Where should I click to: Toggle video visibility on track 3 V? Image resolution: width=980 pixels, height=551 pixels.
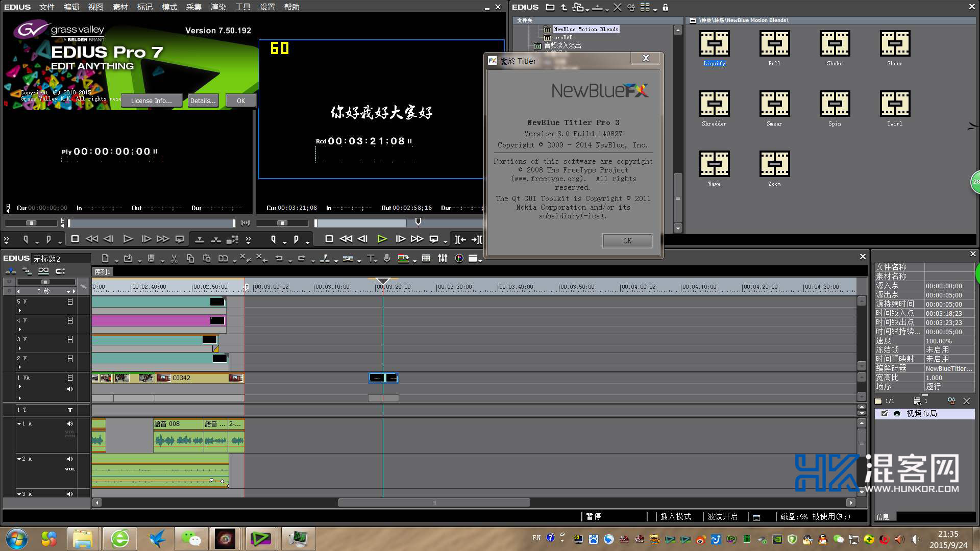pos(70,340)
